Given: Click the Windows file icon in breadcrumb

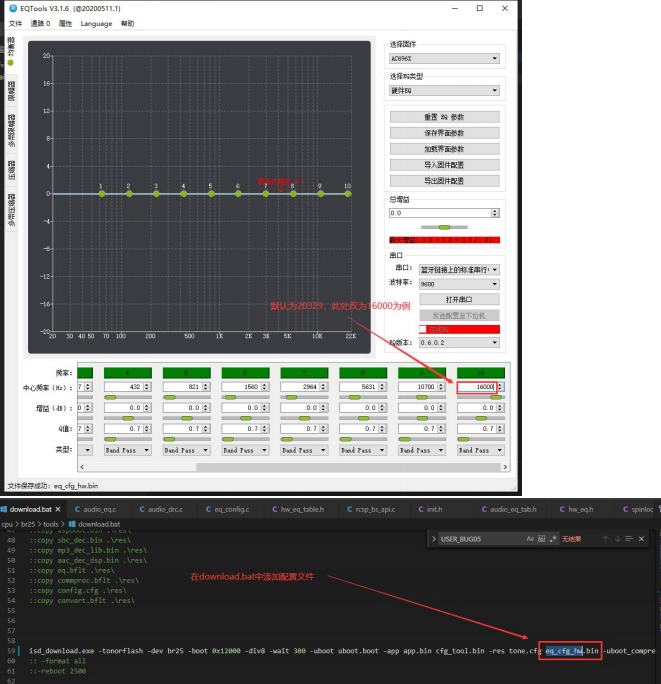Looking at the screenshot, I should (x=72, y=524).
